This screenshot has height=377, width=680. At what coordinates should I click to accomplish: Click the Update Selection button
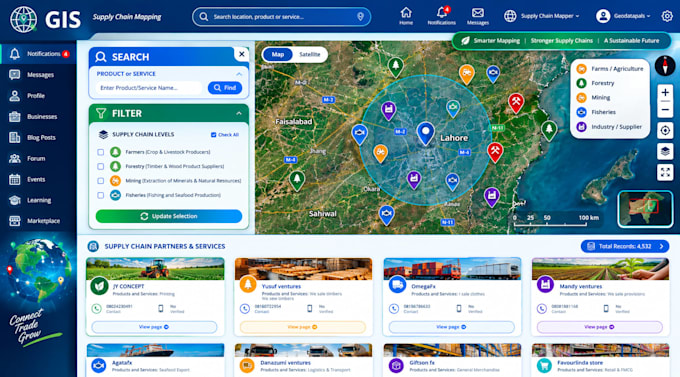[x=169, y=216]
